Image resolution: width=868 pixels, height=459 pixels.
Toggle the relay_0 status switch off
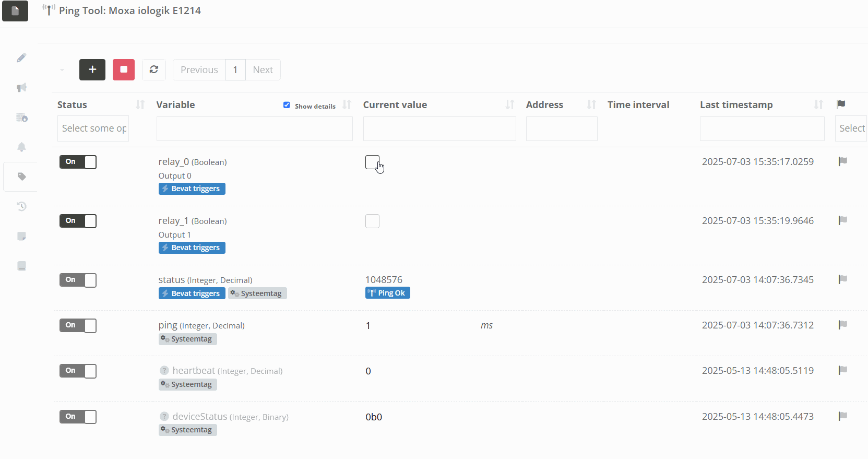pos(78,162)
